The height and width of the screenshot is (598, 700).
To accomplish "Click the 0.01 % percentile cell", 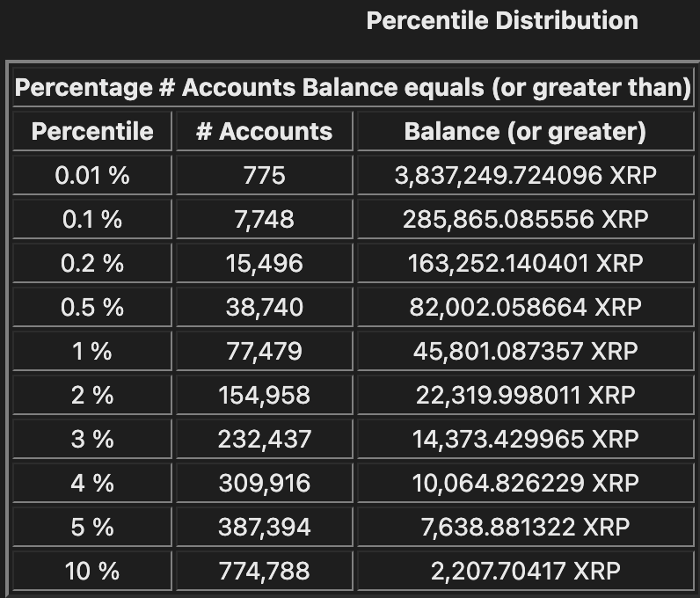I will 92,176.
